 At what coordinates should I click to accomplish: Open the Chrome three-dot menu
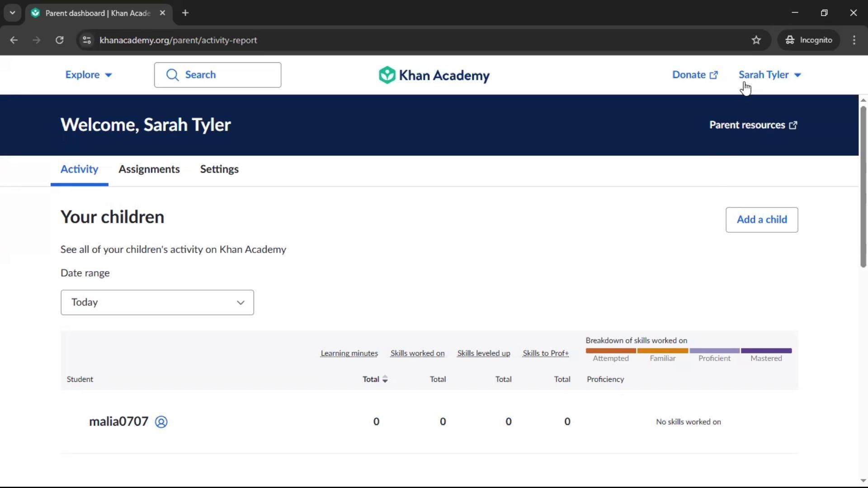854,40
